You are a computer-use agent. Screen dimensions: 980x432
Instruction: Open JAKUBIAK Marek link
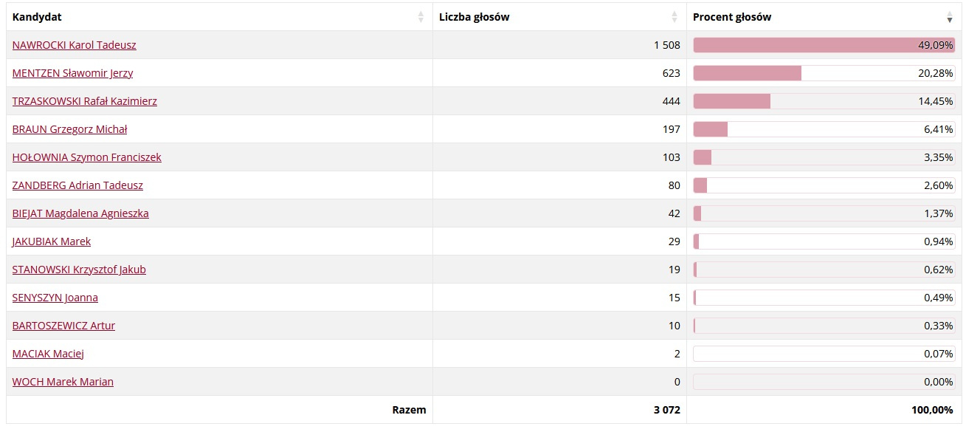[x=52, y=241]
